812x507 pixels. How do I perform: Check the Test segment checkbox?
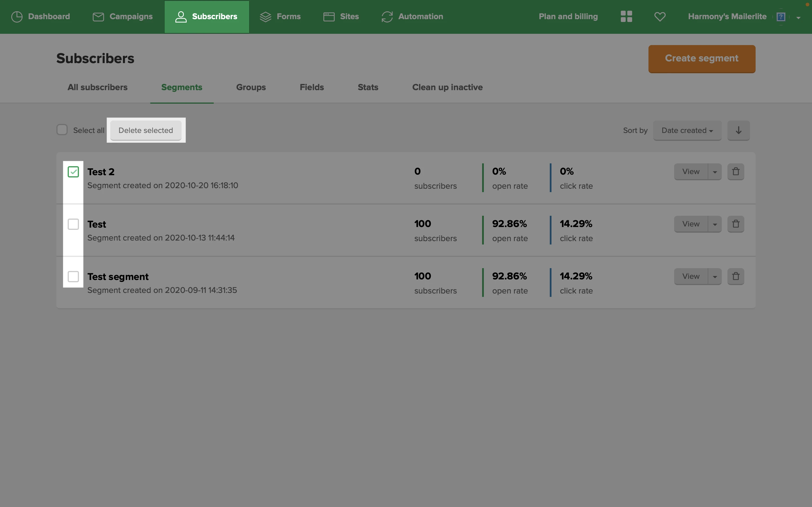(x=73, y=276)
